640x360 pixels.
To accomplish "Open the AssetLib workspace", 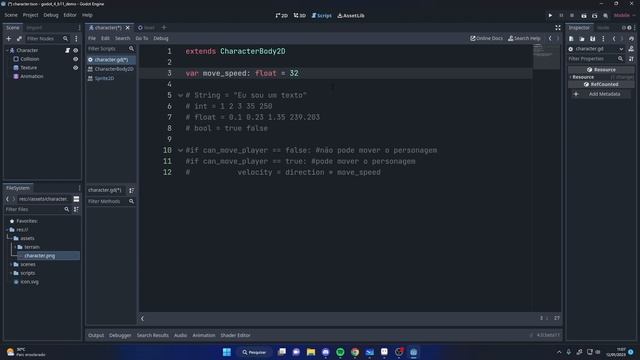I will click(x=351, y=16).
